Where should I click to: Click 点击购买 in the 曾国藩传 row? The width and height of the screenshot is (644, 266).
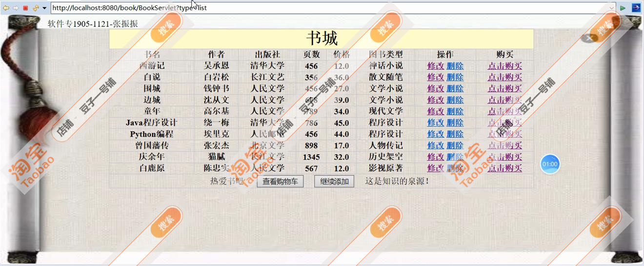coord(504,145)
